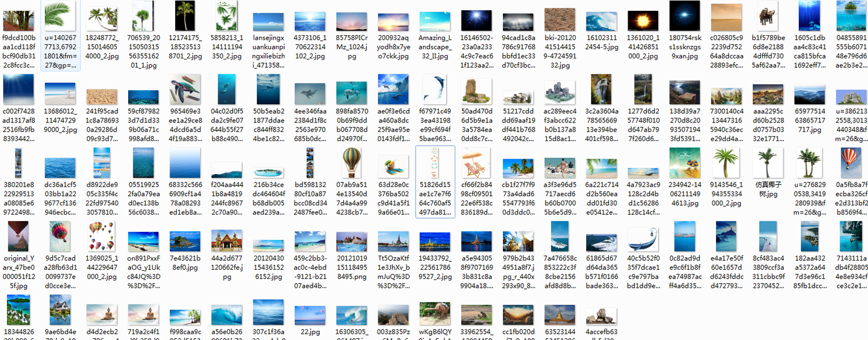Click the jumping dolphin image f67971c49
The height and width of the screenshot is (340, 868).
tap(435, 90)
